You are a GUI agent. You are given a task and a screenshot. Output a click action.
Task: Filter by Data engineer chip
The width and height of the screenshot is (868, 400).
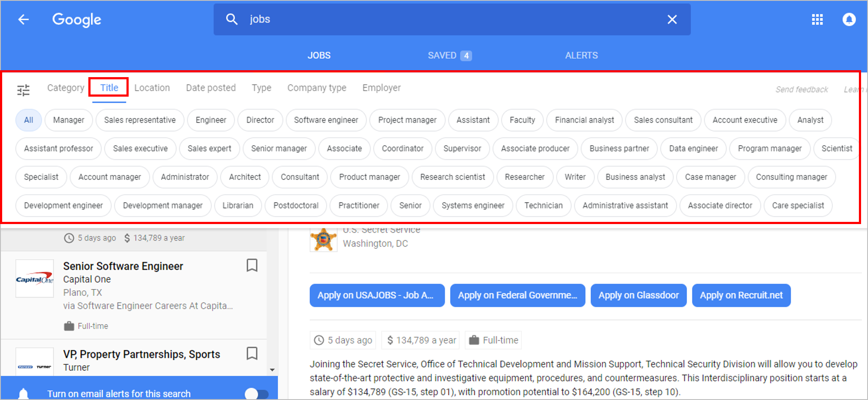[x=693, y=149]
